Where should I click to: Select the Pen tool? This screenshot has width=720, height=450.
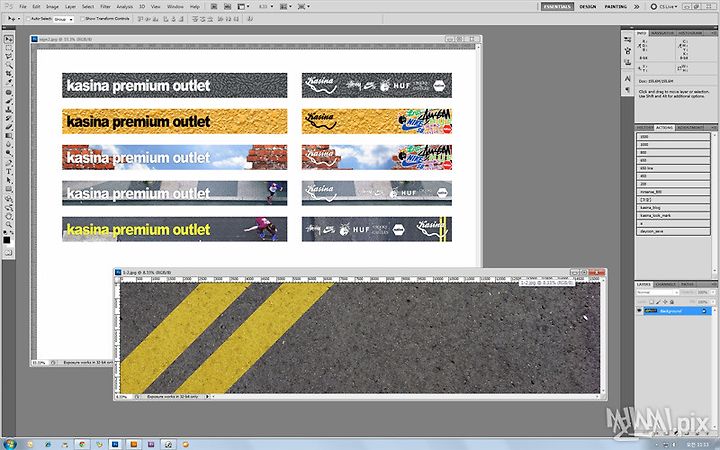pyautogui.click(x=9, y=163)
